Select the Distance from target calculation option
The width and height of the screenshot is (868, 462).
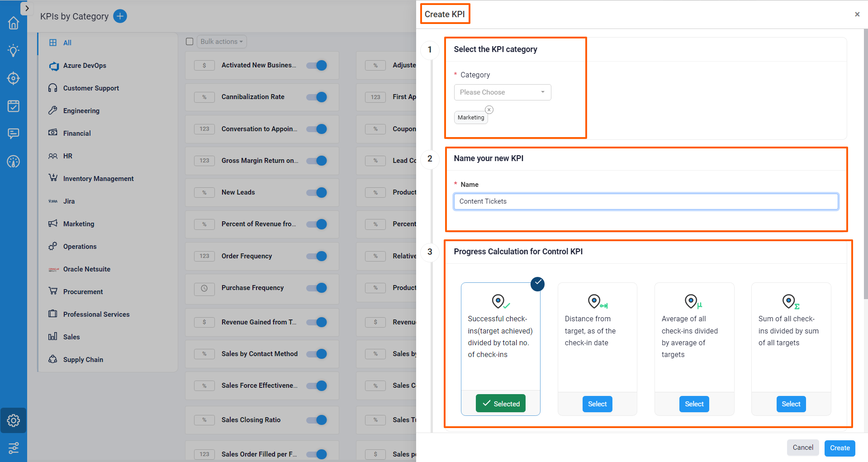pyautogui.click(x=597, y=404)
